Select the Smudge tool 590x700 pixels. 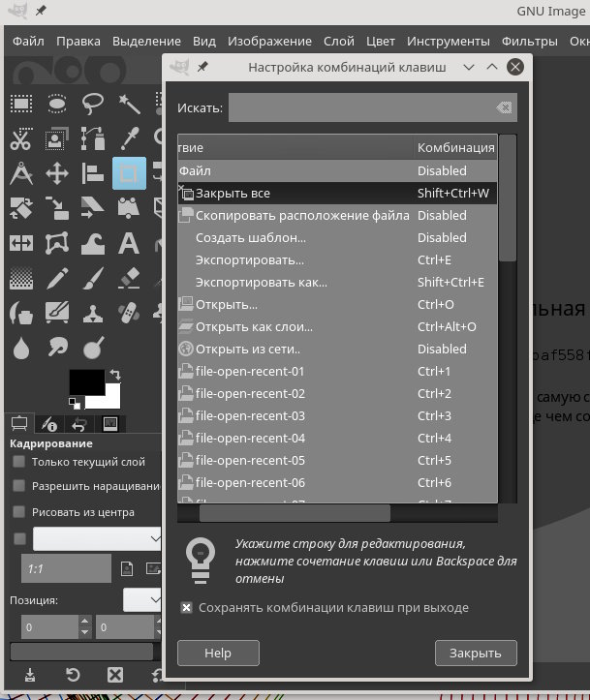57,348
